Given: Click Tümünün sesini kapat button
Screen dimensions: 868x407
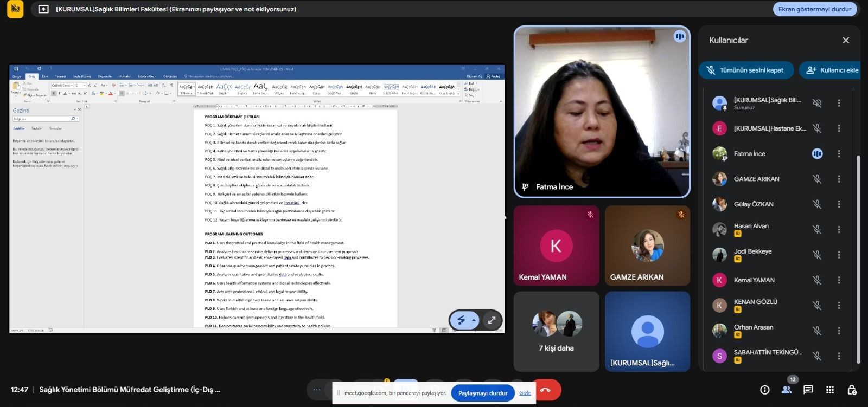Looking at the screenshot, I should pyautogui.click(x=746, y=70).
